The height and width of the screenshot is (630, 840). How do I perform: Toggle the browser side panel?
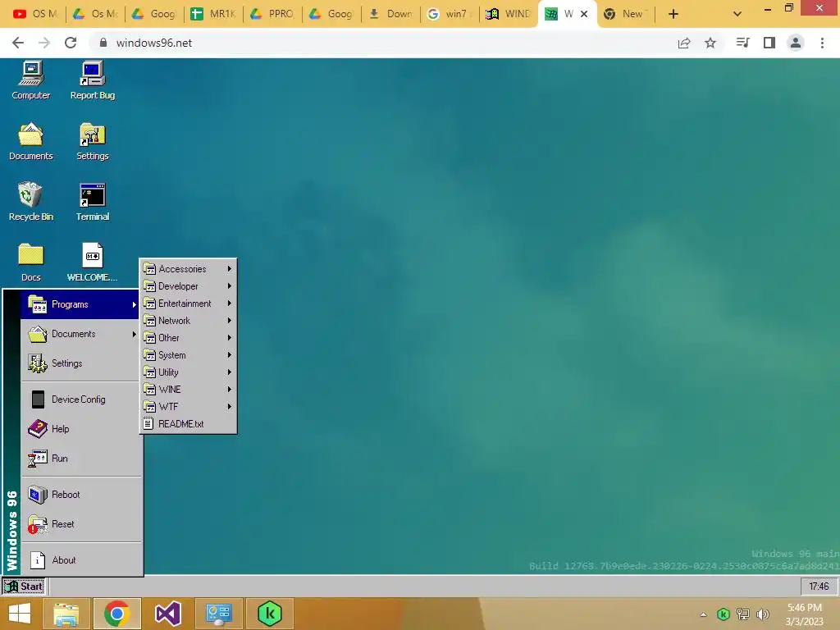[x=769, y=43]
